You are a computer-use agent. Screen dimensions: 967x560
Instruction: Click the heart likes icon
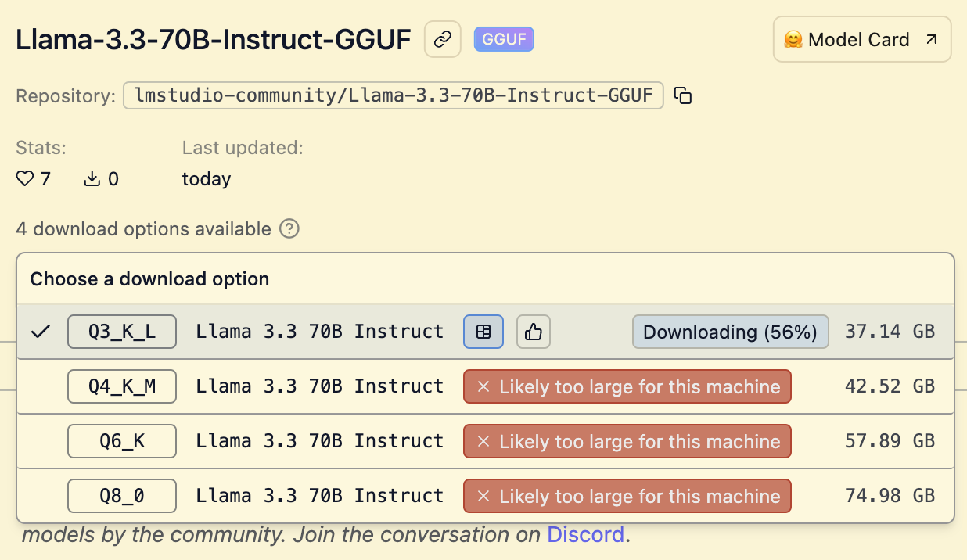point(25,179)
